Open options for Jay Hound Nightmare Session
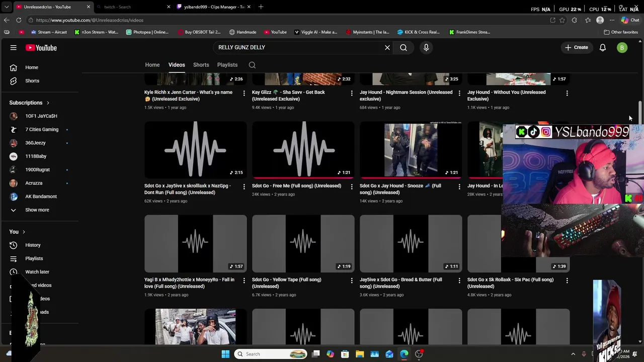The width and height of the screenshot is (644, 362). (x=459, y=93)
